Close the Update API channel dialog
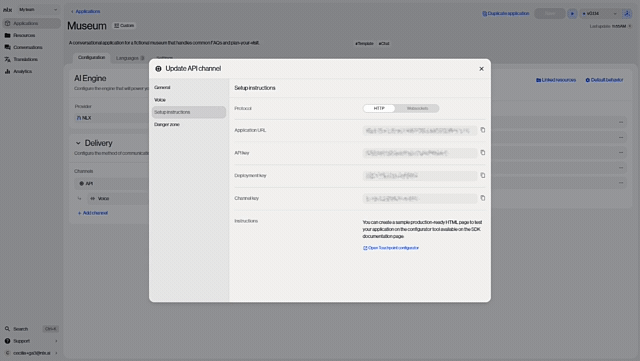Viewport: 640px width, 361px height. [x=481, y=69]
